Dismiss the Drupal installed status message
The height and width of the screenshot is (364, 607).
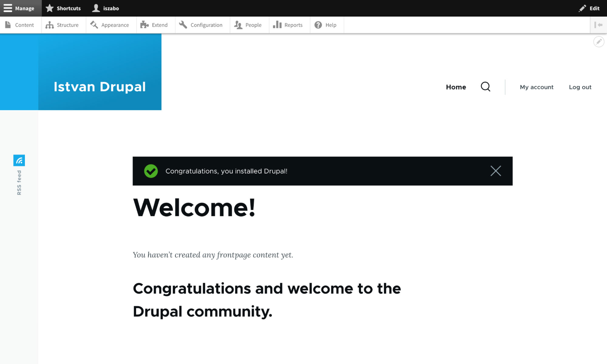pos(496,171)
